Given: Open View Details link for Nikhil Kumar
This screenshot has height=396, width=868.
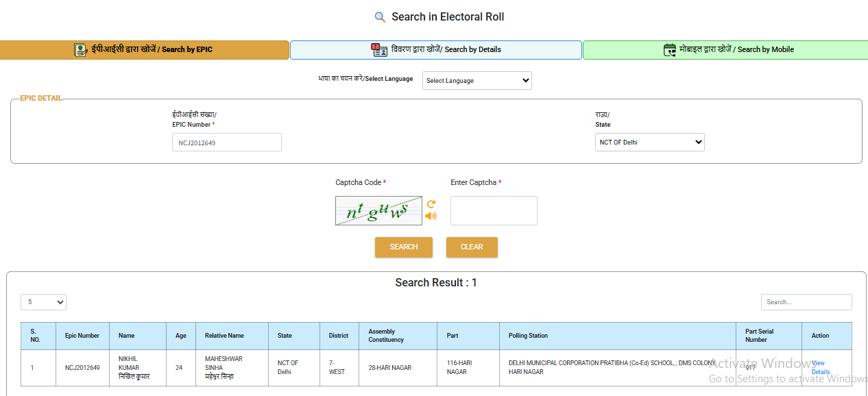Looking at the screenshot, I should [x=820, y=367].
